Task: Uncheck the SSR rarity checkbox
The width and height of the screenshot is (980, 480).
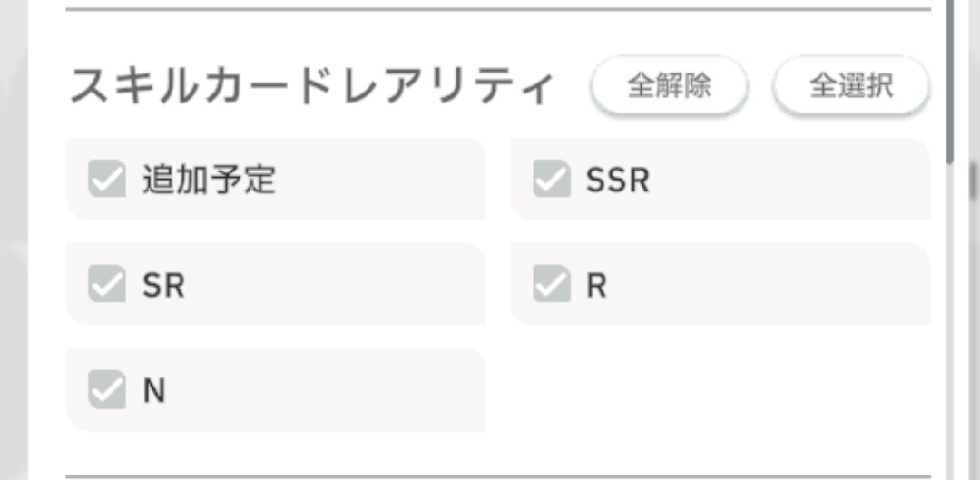Action: pos(551,179)
